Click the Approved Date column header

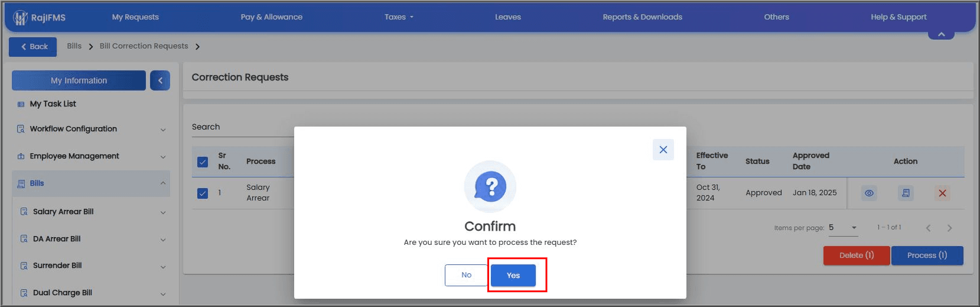pyautogui.click(x=811, y=161)
